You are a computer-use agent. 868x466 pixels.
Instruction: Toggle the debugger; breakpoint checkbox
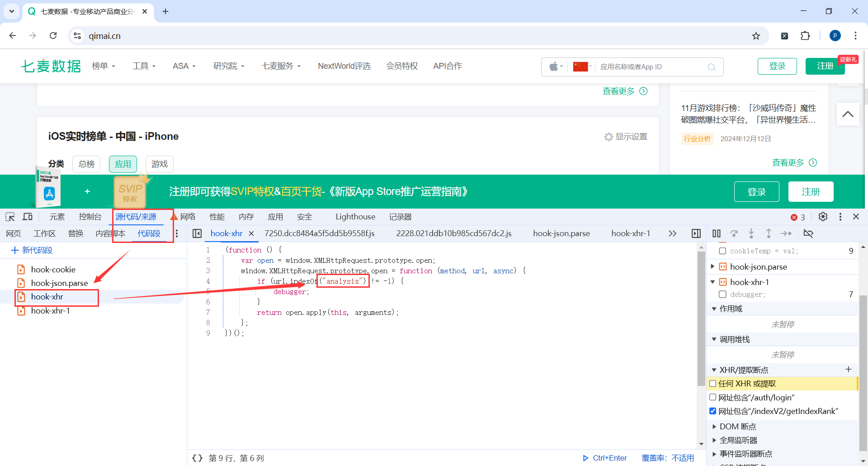pos(722,295)
